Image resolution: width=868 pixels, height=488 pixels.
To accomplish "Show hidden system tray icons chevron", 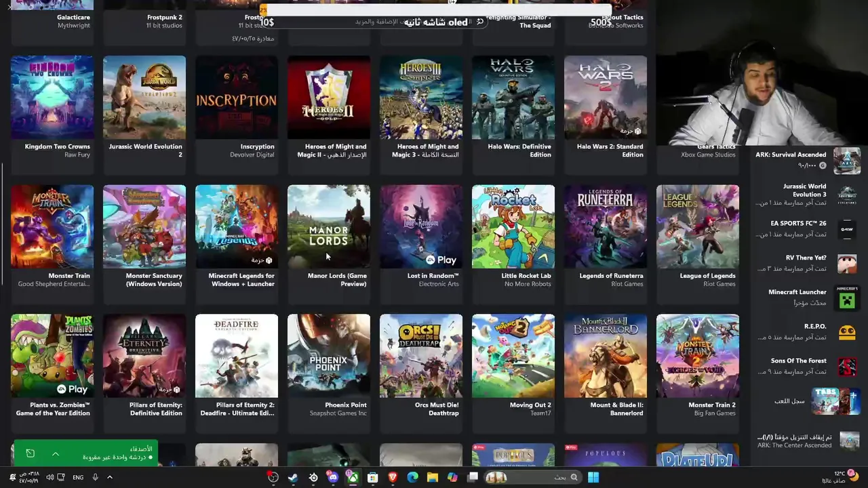I will [x=110, y=477].
